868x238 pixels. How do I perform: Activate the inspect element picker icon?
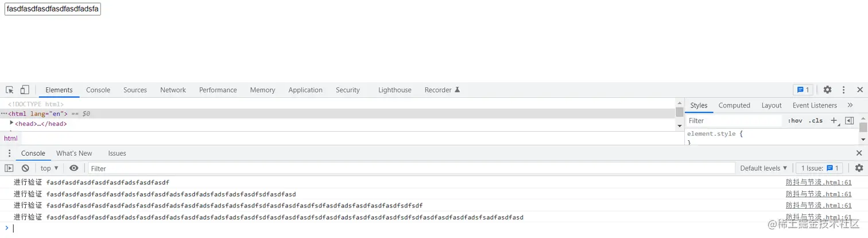point(10,90)
